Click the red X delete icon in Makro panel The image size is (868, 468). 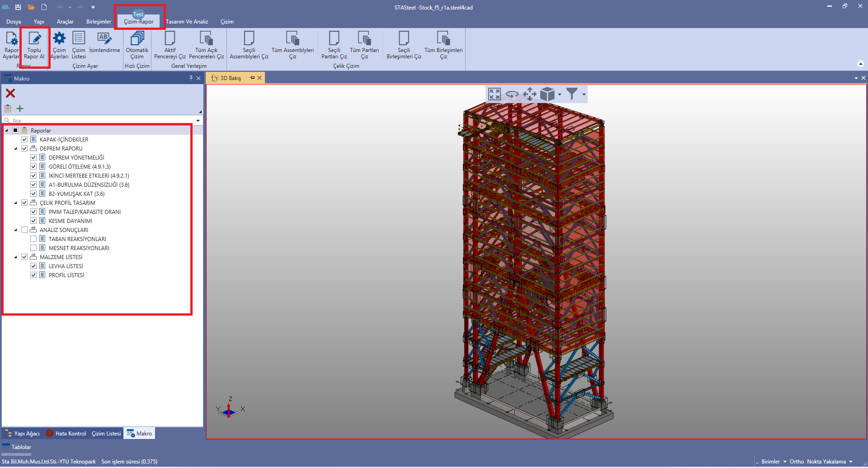coord(10,93)
